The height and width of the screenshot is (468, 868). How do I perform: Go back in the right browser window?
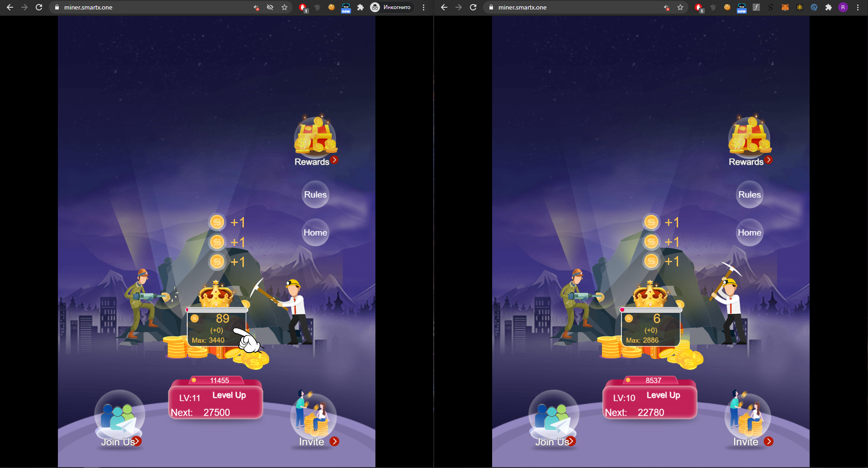pos(444,7)
